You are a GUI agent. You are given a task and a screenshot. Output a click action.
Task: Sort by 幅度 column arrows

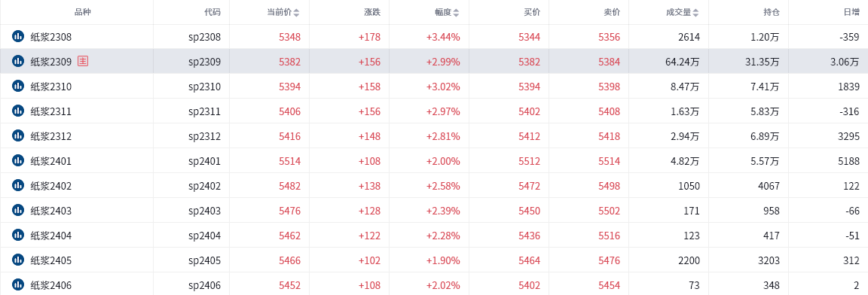coord(456,12)
